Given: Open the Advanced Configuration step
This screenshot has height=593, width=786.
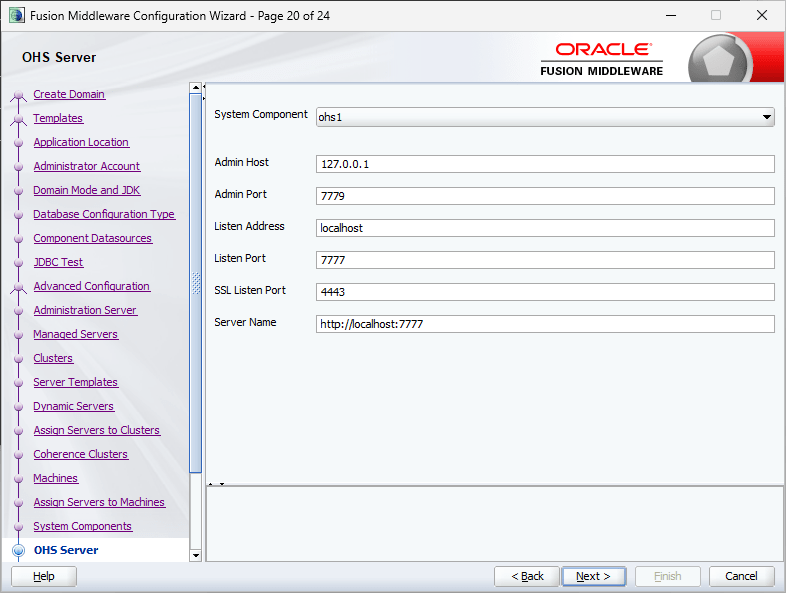Looking at the screenshot, I should [x=92, y=286].
